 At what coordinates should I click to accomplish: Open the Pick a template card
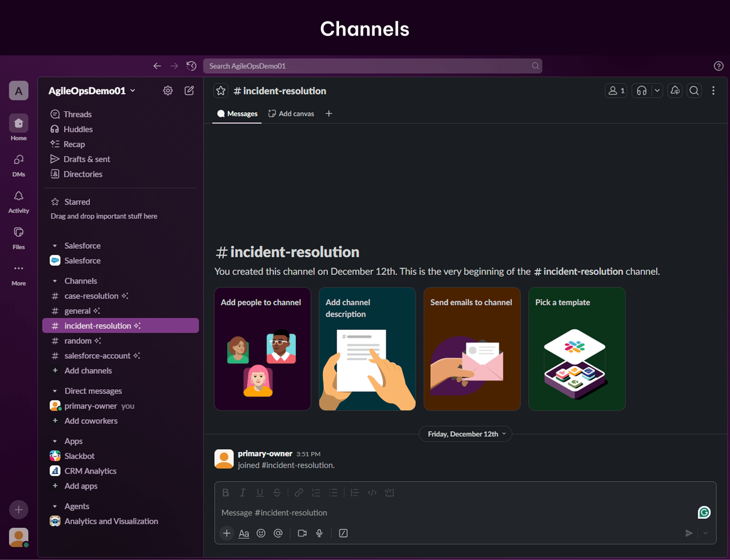point(577,349)
